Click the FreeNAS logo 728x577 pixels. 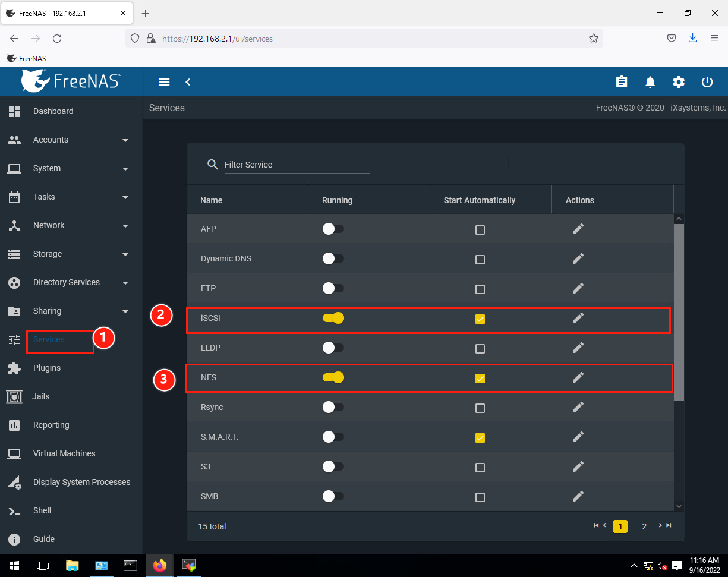(71, 81)
